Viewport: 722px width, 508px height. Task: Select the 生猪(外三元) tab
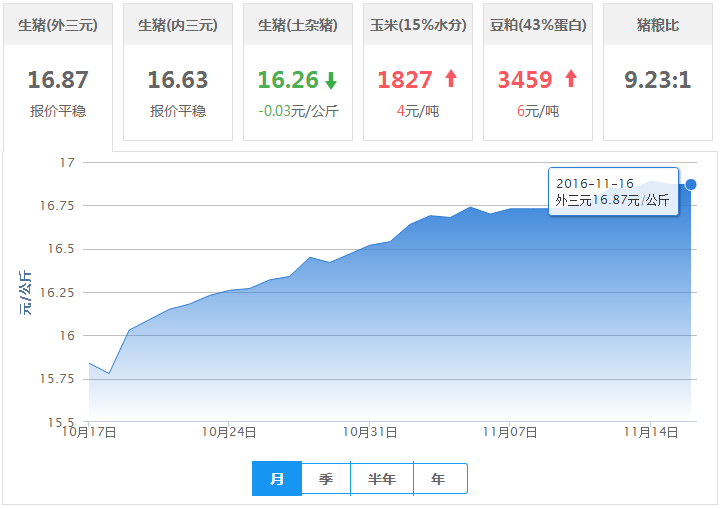click(x=58, y=25)
